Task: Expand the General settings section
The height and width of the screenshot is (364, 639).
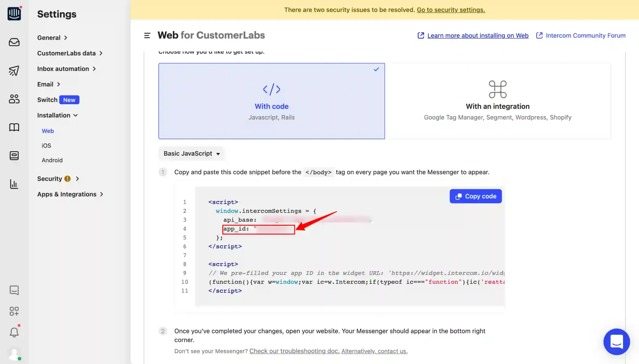Action: 52,38
